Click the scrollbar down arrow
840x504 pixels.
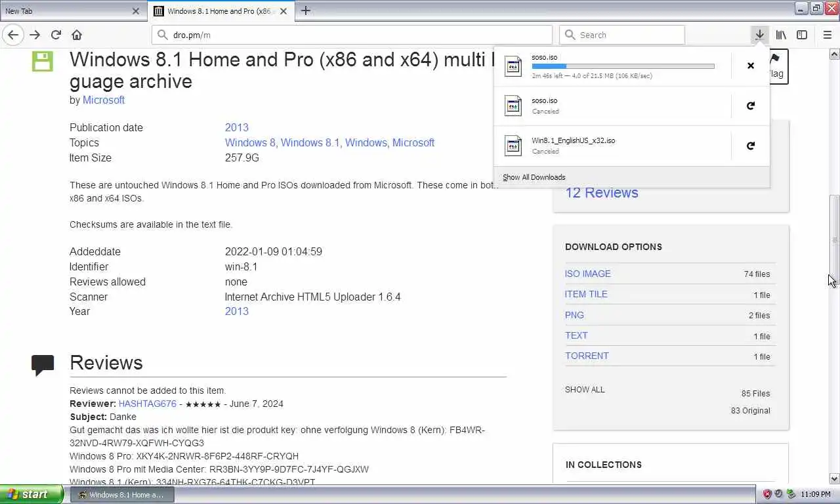(835, 478)
